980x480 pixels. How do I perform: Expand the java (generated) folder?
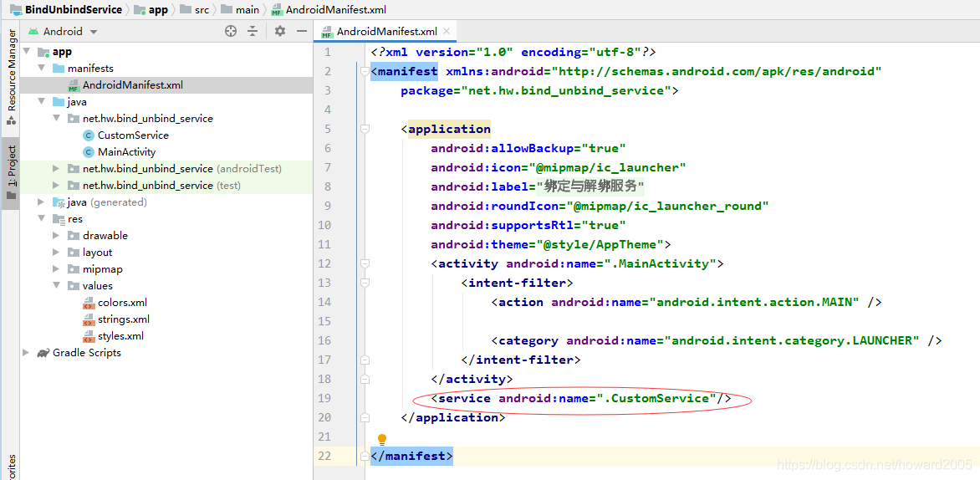[41, 202]
